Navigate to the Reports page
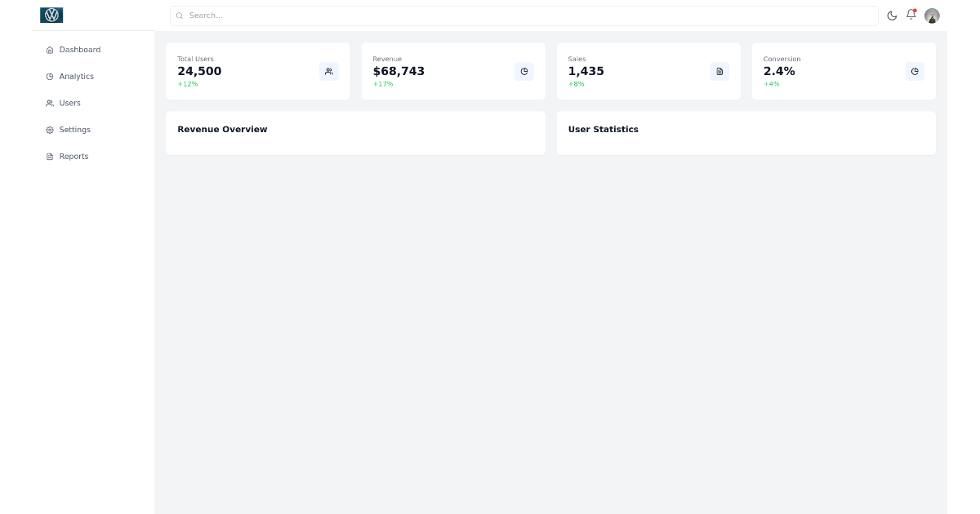This screenshot has width=980, height=514. (73, 156)
